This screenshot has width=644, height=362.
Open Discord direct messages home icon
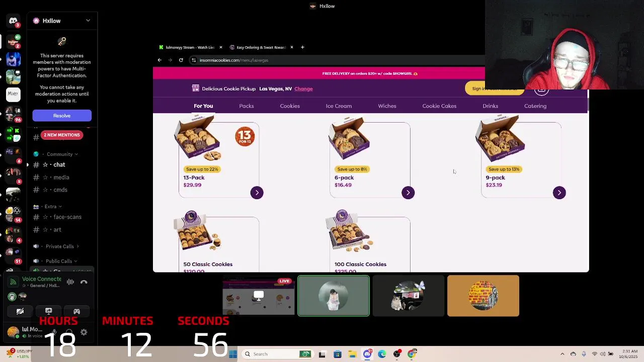pyautogui.click(x=13, y=21)
